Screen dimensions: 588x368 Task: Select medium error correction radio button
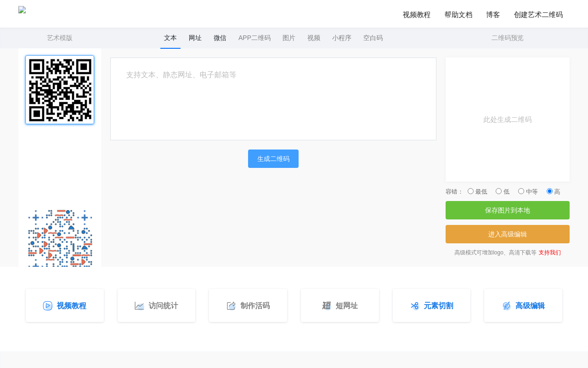tap(521, 191)
